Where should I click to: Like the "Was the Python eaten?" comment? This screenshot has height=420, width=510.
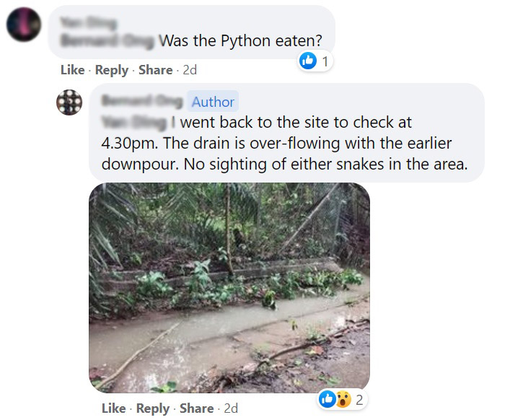pos(72,70)
